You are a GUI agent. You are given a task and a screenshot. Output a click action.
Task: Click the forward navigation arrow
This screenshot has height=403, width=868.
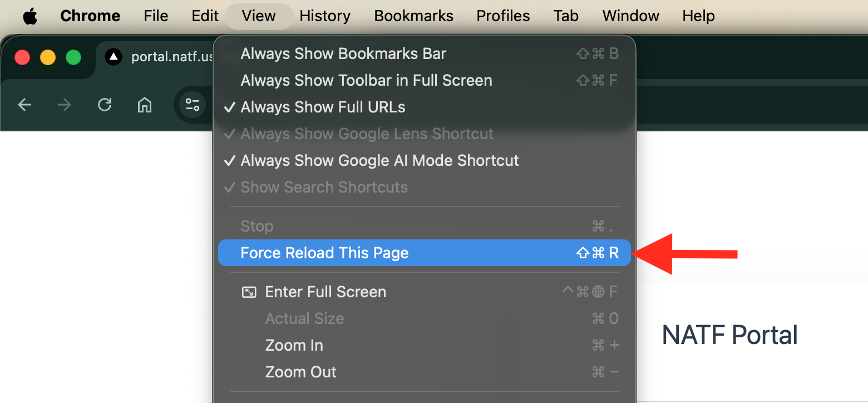[x=65, y=105]
